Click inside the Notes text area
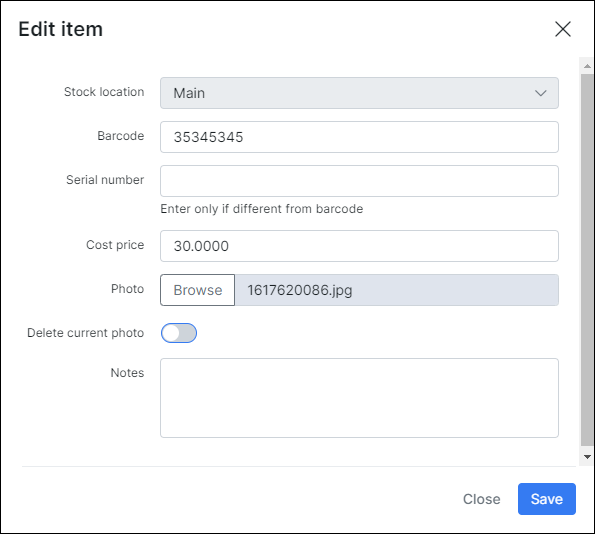The width and height of the screenshot is (595, 534). (359, 398)
